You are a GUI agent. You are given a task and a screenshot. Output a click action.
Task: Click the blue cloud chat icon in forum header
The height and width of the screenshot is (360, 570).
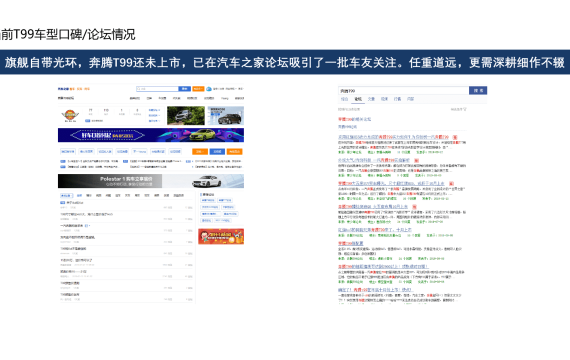click(x=209, y=89)
